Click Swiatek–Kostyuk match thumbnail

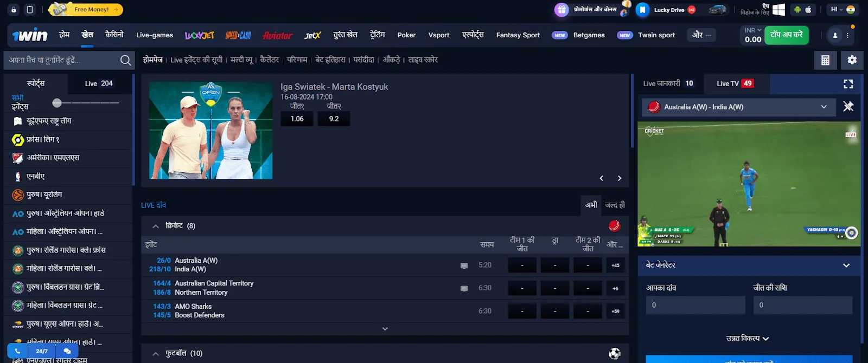click(x=210, y=131)
